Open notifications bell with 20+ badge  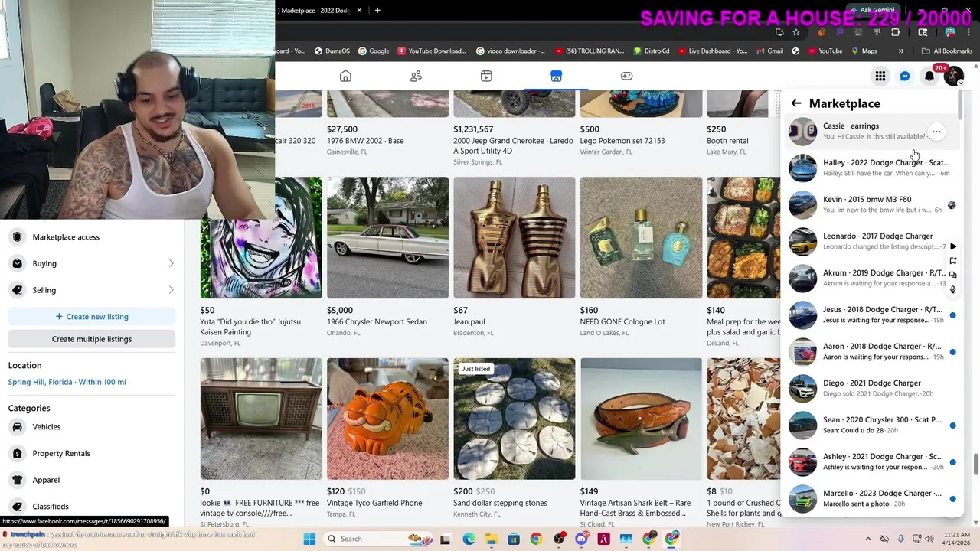coord(929,77)
